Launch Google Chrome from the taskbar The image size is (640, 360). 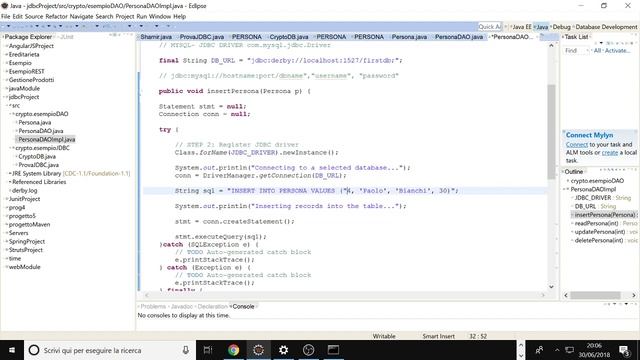click(x=233, y=350)
